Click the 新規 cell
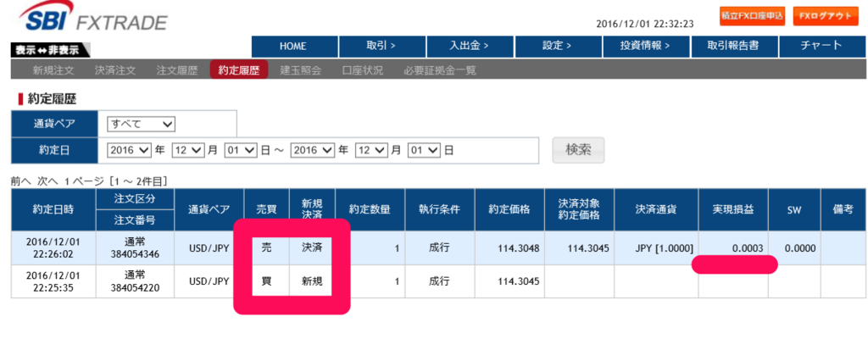The image size is (868, 361). (312, 281)
